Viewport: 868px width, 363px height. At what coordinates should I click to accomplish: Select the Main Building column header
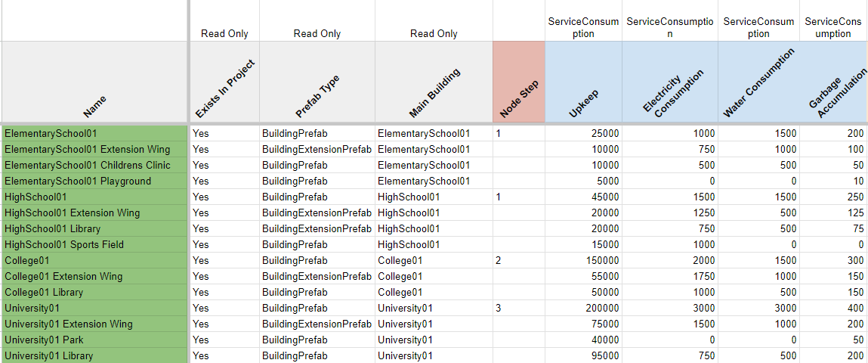[434, 82]
